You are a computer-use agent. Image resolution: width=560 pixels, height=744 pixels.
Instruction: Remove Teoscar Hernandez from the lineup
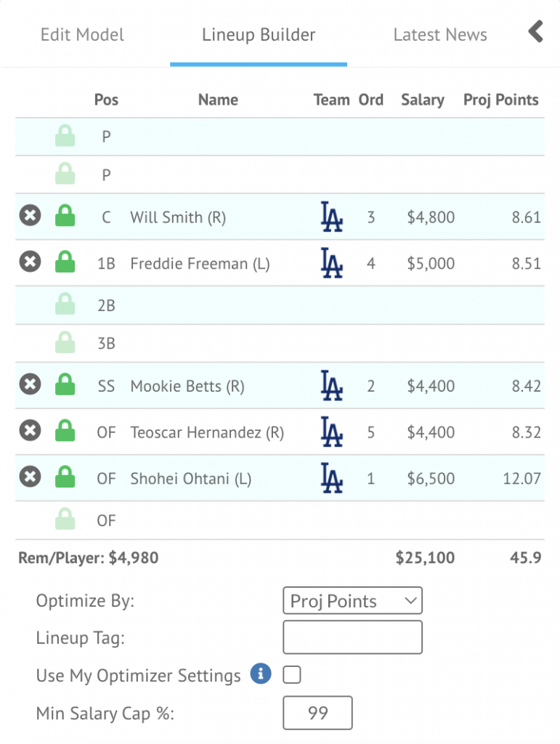[30, 432]
